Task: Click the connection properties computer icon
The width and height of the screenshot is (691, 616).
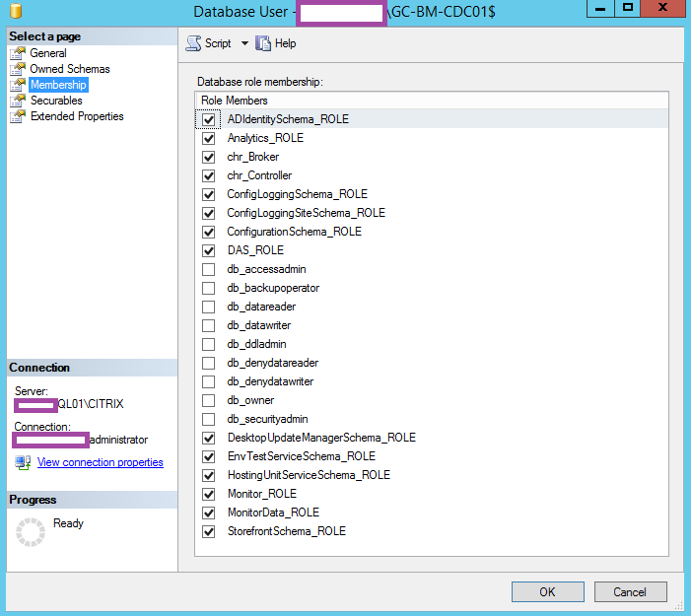Action: pyautogui.click(x=23, y=462)
